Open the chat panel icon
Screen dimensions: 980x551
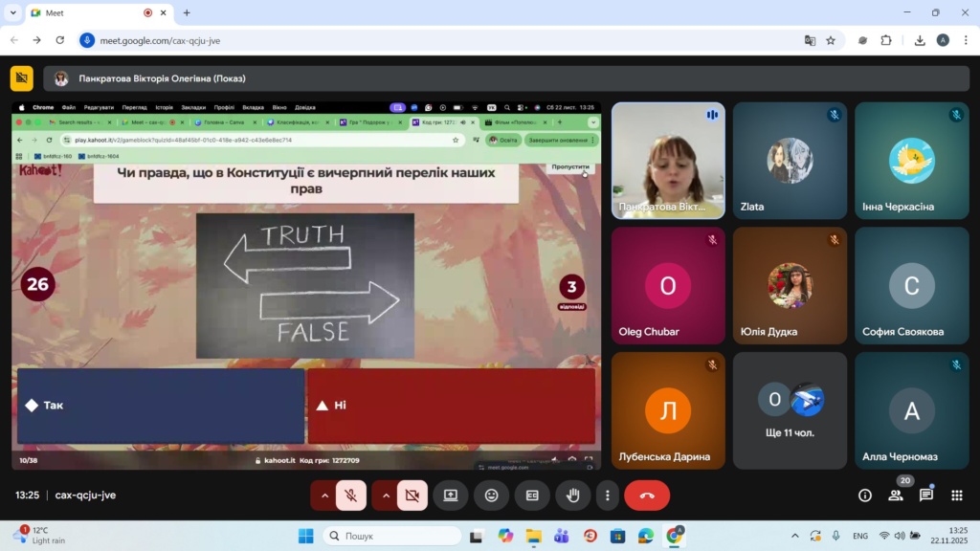926,496
